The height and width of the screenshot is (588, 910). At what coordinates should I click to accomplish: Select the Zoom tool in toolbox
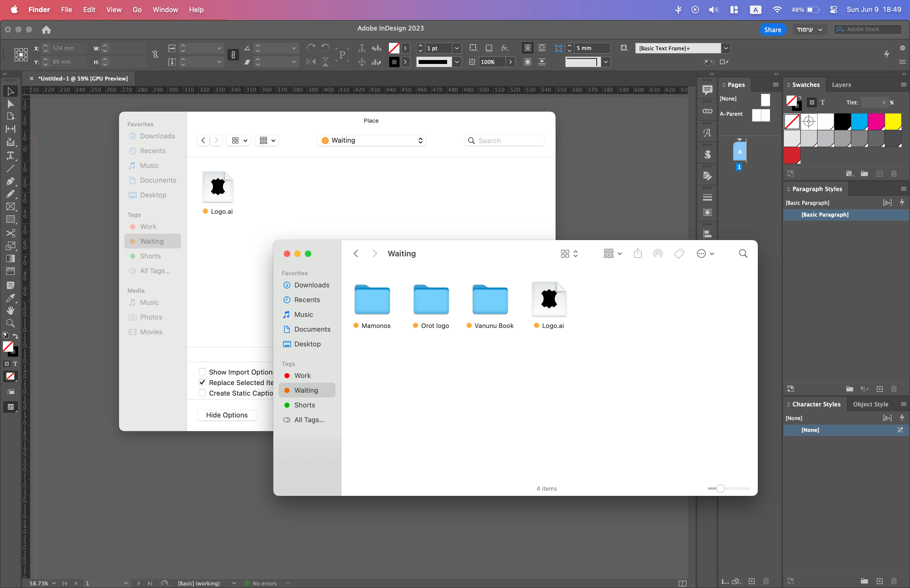10,323
